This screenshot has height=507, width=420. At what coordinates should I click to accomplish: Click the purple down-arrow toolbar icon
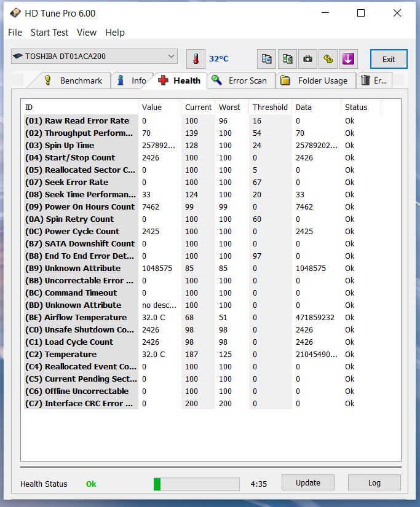(x=349, y=59)
